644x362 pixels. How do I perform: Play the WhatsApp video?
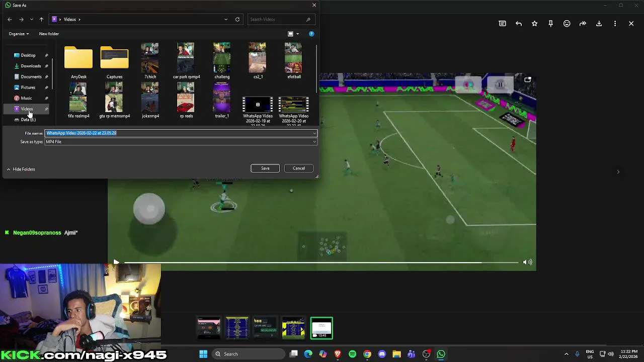116,262
